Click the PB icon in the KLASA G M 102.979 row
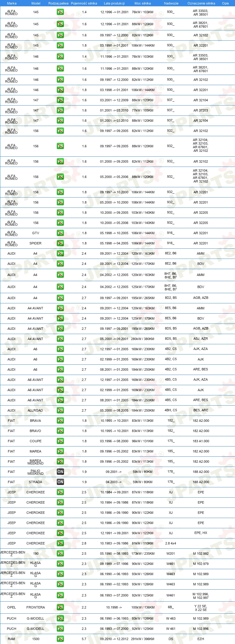Screen dimensions: 235x644 click(x=60, y=564)
